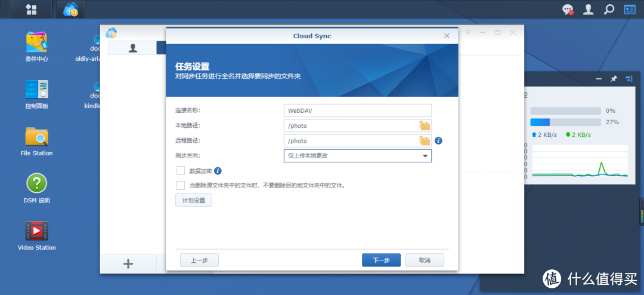Screen dimensions: 644x295
Task: Enable the 数据加密 checkbox
Action: tap(180, 170)
